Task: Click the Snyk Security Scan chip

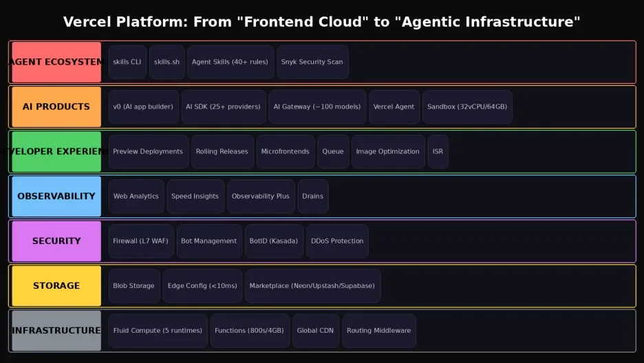Action: [x=312, y=62]
